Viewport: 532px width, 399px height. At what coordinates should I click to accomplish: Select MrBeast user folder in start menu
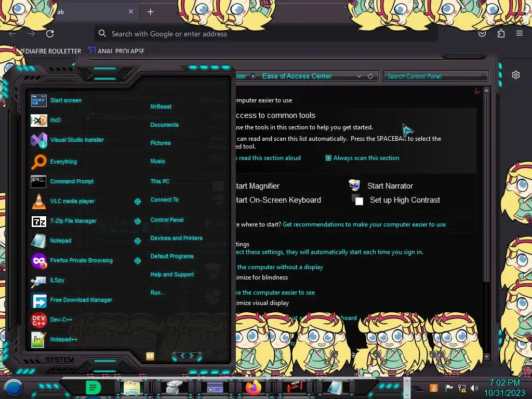[x=161, y=107]
